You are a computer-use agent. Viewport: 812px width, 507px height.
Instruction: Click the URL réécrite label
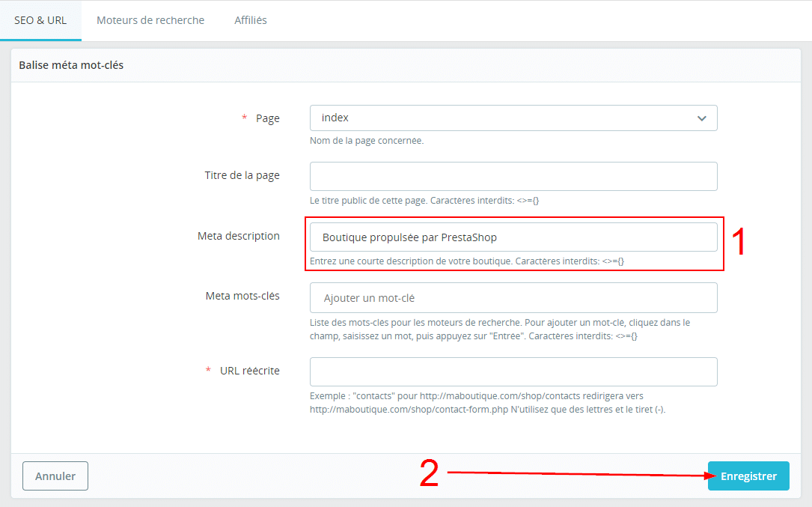click(249, 371)
